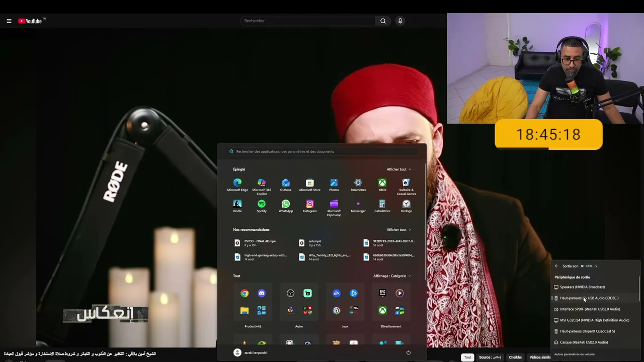Open the Xbox icon in Divertissement group

click(x=382, y=310)
